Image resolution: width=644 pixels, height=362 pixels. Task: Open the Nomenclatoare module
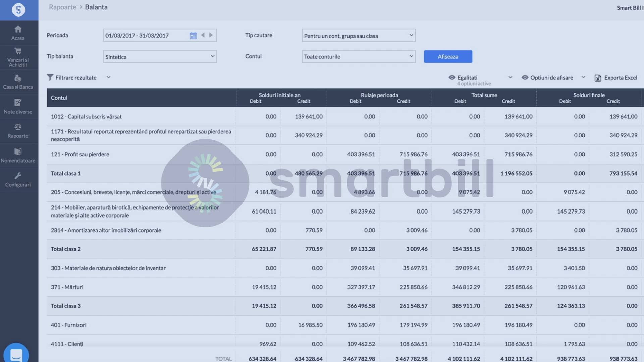(x=18, y=155)
